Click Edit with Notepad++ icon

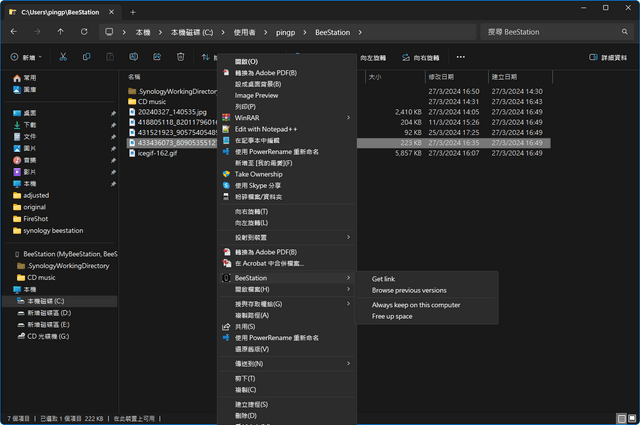coord(226,129)
